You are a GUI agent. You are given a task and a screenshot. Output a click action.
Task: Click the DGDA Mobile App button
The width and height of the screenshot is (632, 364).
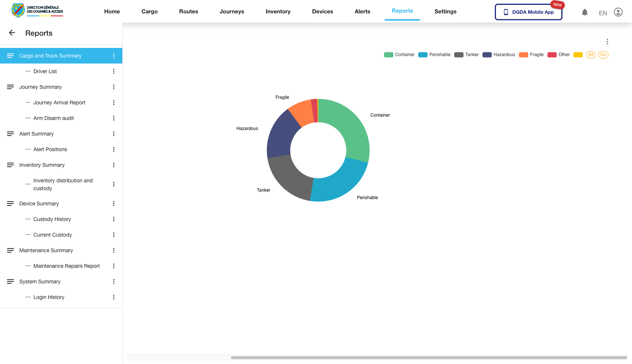coord(528,12)
